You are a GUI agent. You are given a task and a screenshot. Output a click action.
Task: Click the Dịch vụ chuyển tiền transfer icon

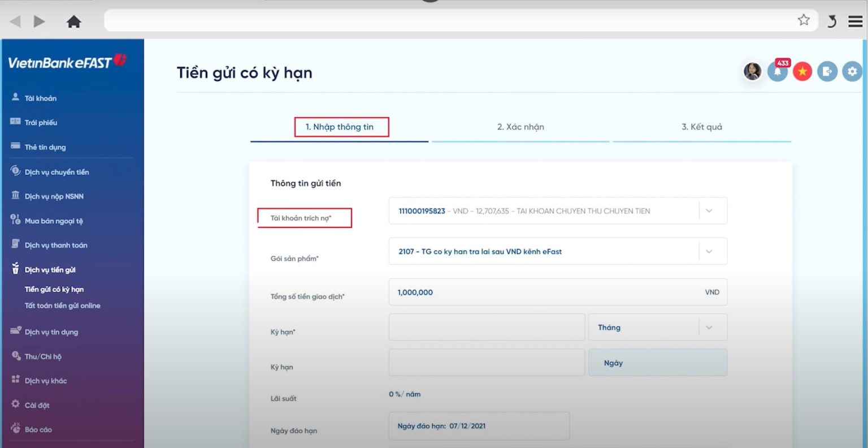click(15, 171)
